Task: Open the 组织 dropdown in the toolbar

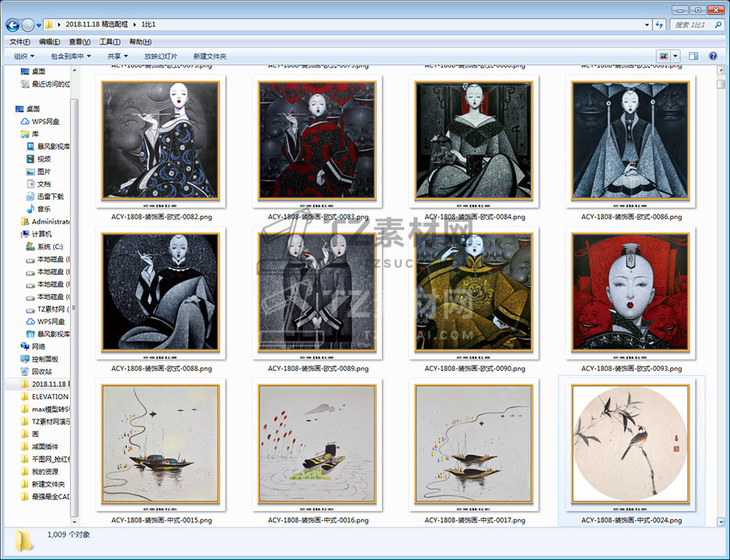Action: (x=24, y=56)
